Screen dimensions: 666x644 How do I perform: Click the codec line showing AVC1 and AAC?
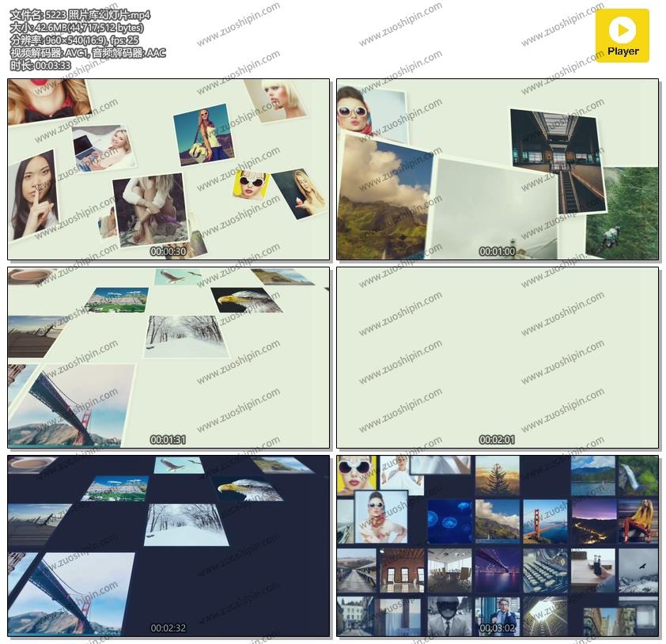88,53
